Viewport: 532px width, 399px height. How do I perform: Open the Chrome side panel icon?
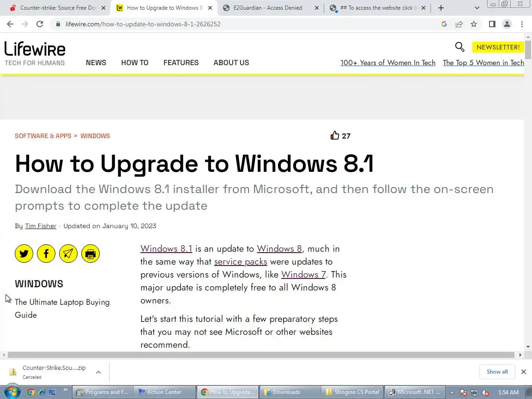tap(492, 24)
